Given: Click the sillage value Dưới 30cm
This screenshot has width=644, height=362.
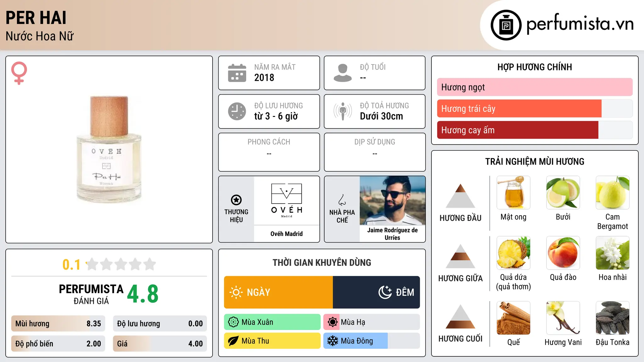Looking at the screenshot, I should (381, 116).
